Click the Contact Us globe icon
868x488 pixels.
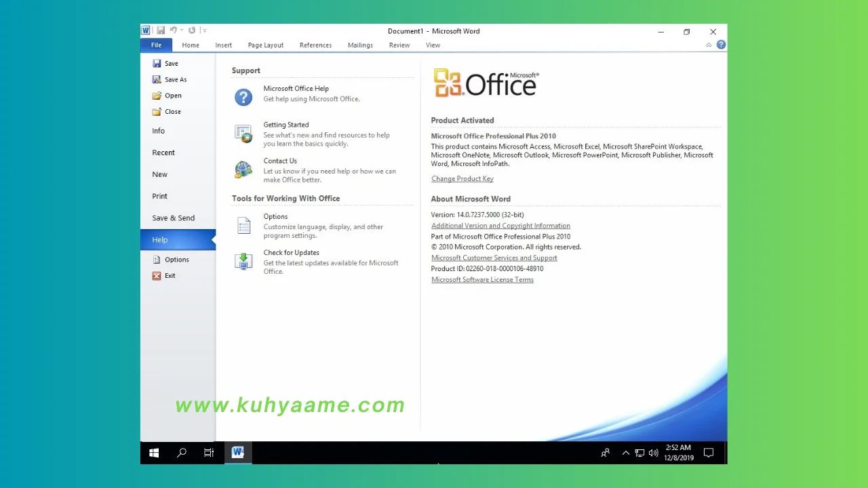pyautogui.click(x=243, y=169)
